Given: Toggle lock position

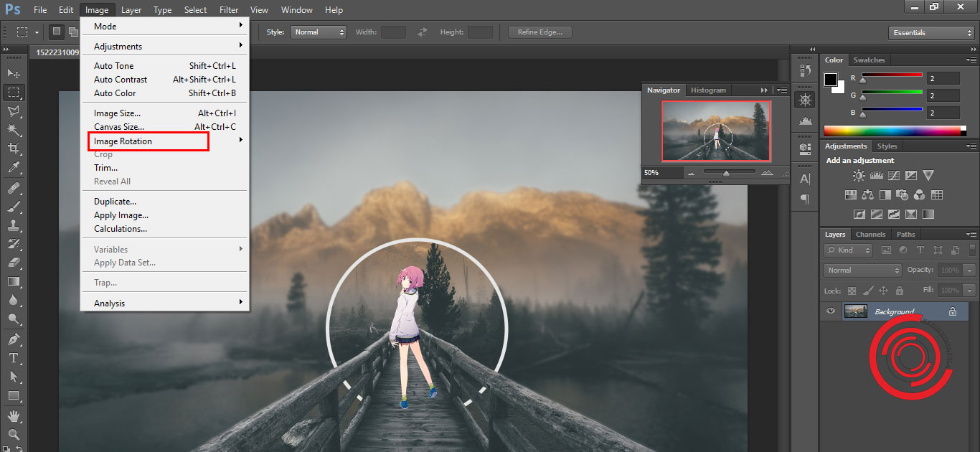Looking at the screenshot, I should pos(883,291).
